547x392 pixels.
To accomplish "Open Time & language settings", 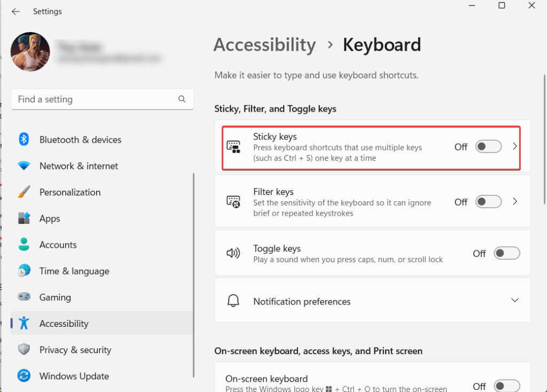I will tap(74, 271).
